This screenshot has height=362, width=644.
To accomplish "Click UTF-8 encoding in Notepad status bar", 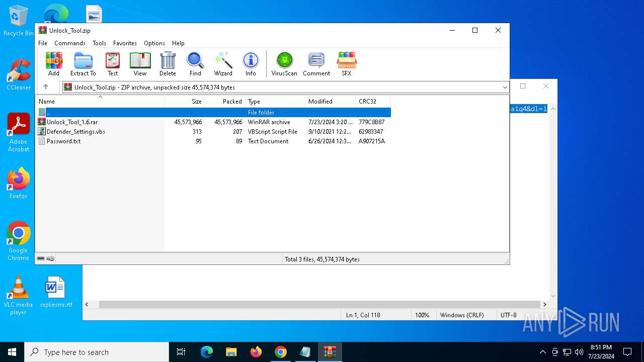I will (x=509, y=315).
